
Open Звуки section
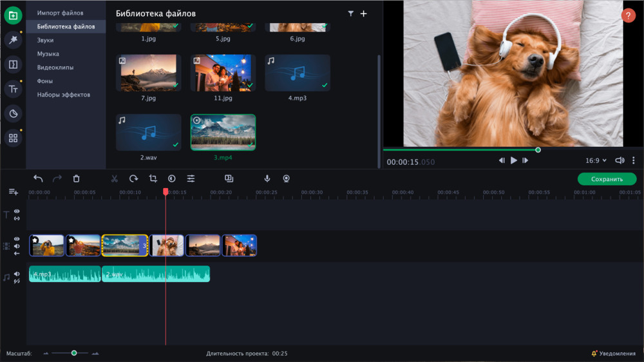pyautogui.click(x=45, y=41)
